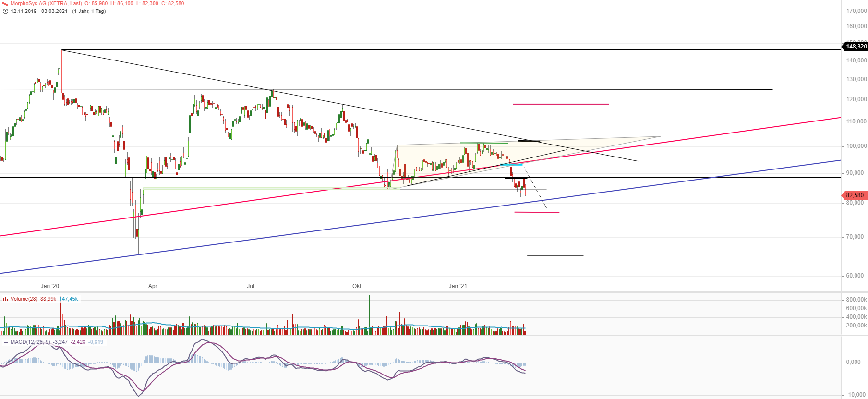Select the upper magenta target line near 118
This screenshot has width=868, height=399.
[x=561, y=104]
